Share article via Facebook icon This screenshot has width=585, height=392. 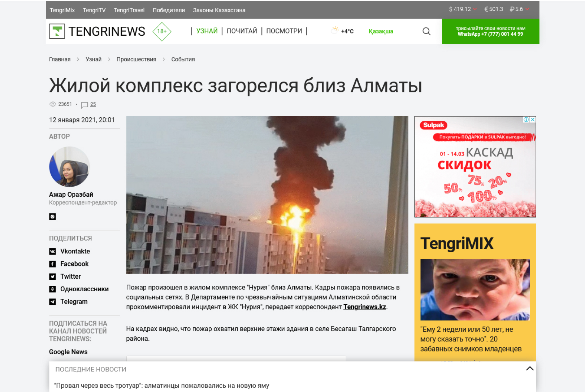point(53,264)
